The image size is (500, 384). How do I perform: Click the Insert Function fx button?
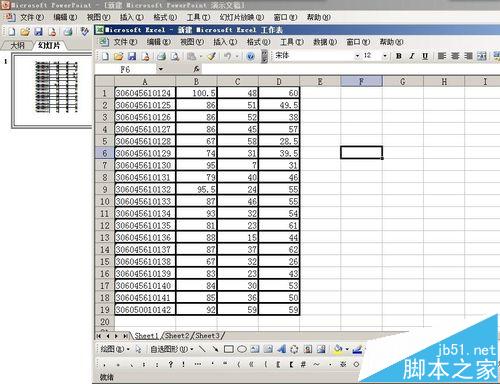click(197, 69)
